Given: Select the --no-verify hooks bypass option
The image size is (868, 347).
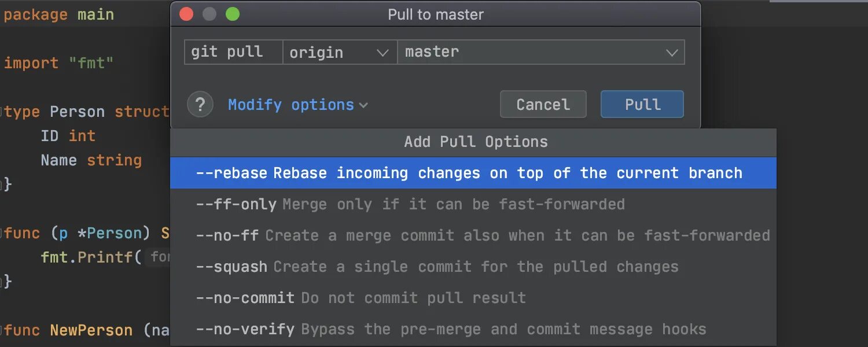Looking at the screenshot, I should [451, 329].
